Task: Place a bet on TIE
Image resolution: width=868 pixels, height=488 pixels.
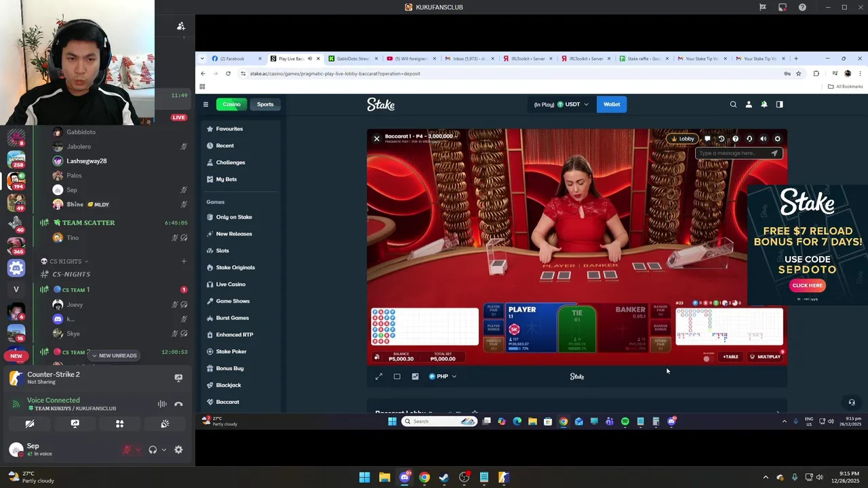Action: [577, 329]
